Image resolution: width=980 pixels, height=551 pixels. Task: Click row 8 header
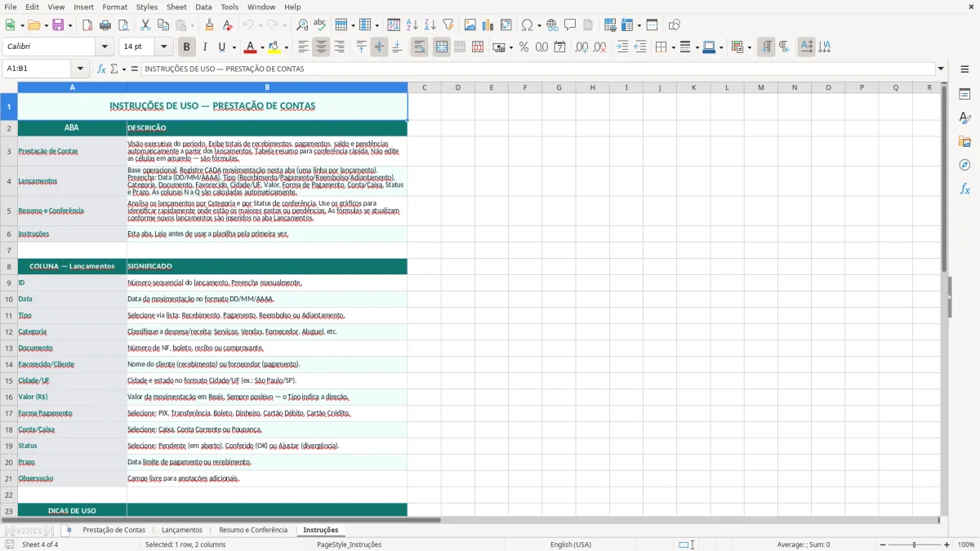click(x=9, y=266)
